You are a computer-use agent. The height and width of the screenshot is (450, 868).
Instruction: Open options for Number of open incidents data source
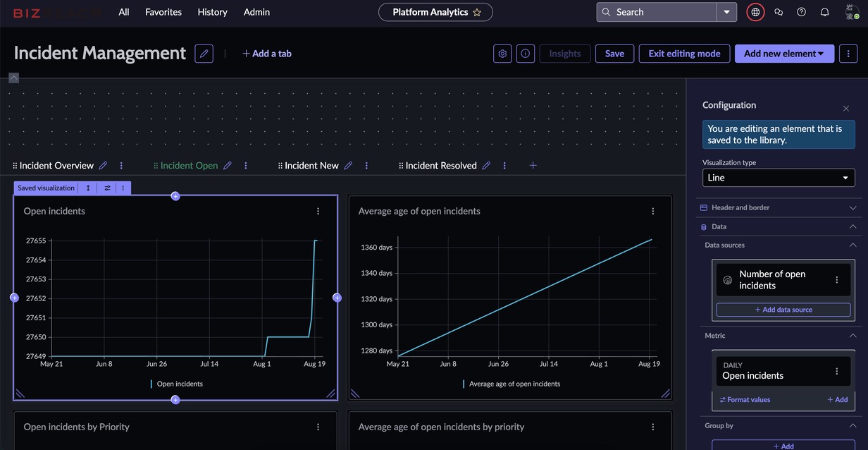coord(837,280)
